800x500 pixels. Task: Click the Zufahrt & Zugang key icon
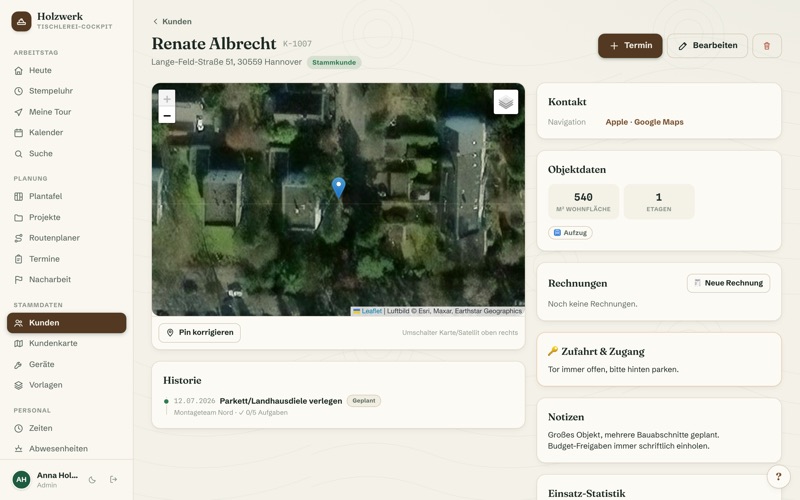click(553, 351)
